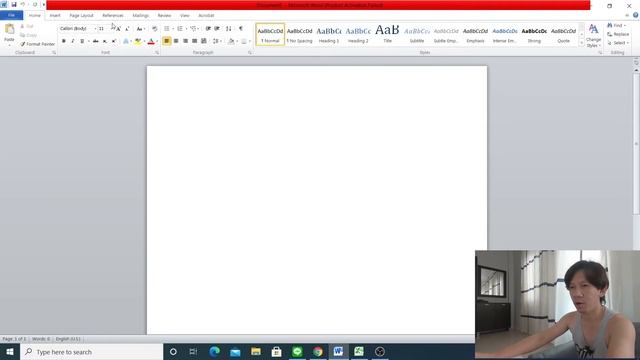Image resolution: width=640 pixels, height=360 pixels.
Task: Toggle strikethrough formatting
Action: [96, 41]
